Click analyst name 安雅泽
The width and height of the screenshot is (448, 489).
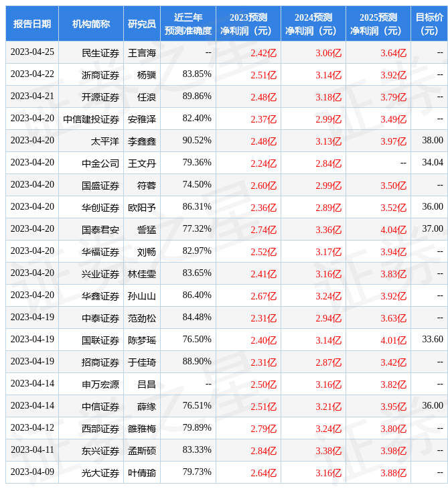142,119
